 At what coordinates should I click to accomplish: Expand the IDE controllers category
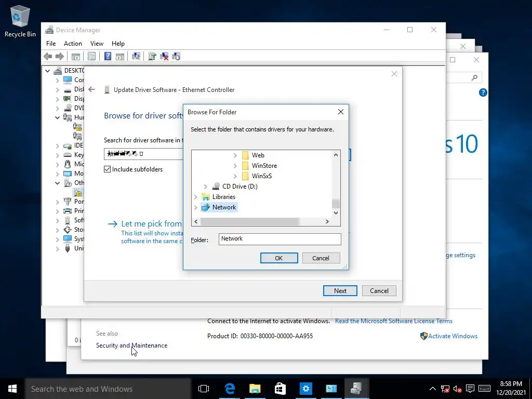pyautogui.click(x=57, y=145)
